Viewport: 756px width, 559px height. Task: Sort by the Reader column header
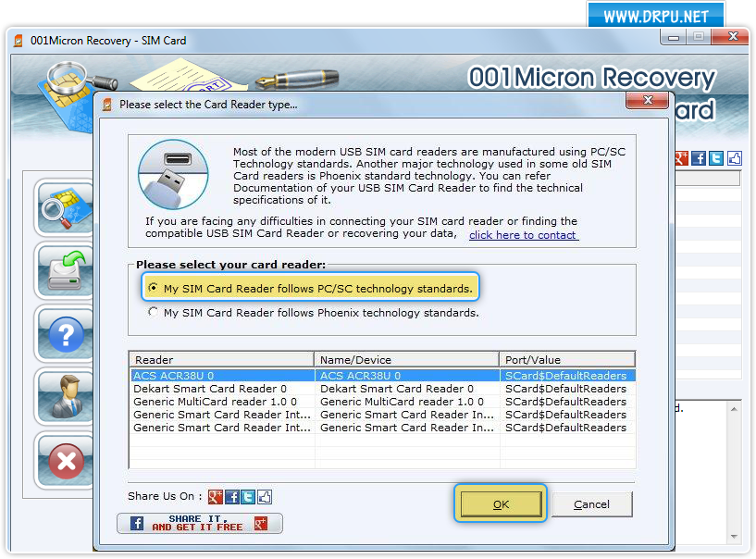(221, 359)
